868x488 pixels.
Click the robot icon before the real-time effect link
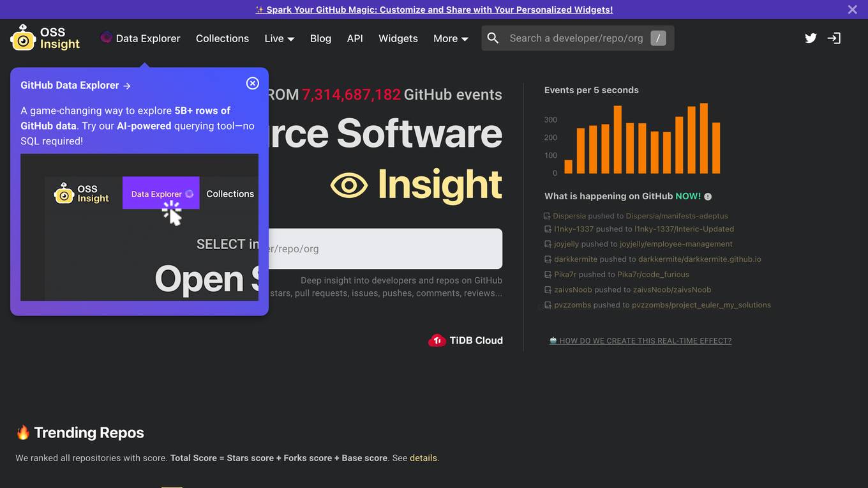(553, 340)
